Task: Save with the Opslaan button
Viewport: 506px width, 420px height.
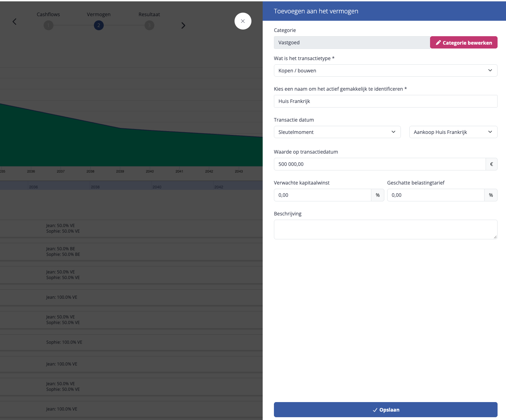Action: pyautogui.click(x=386, y=410)
